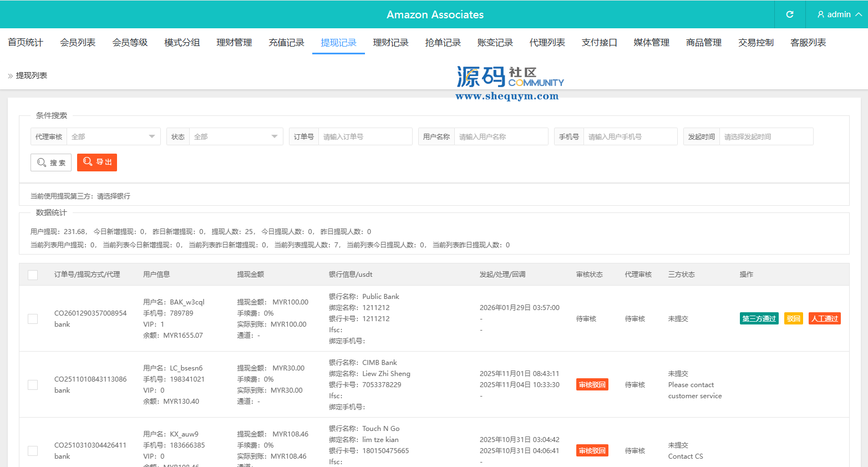This screenshot has height=467, width=868.
Task: Click the yellow 驳回 reject button
Action: coord(793,318)
